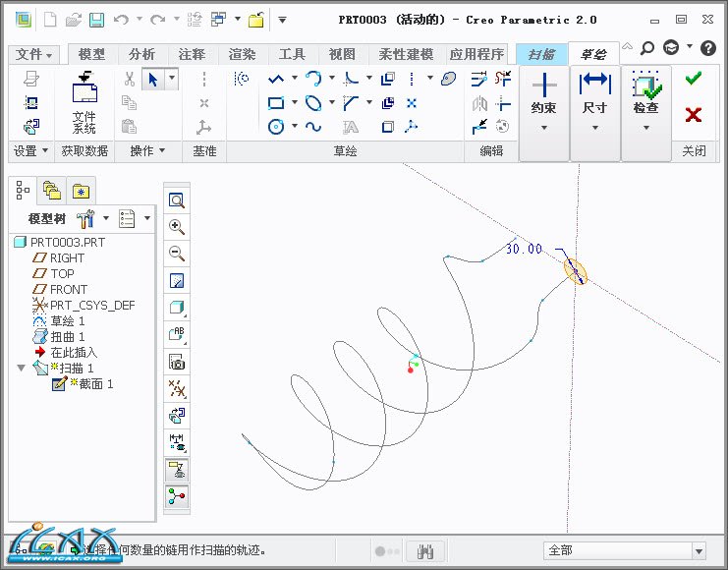Select the arrow selection tool in 操作
Screen dimensions: 728x570
(x=153, y=79)
